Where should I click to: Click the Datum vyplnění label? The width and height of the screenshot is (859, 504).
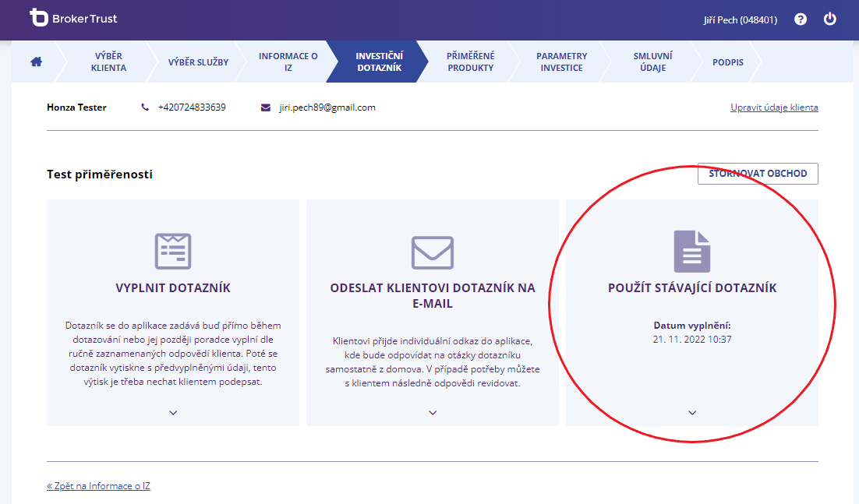click(692, 325)
